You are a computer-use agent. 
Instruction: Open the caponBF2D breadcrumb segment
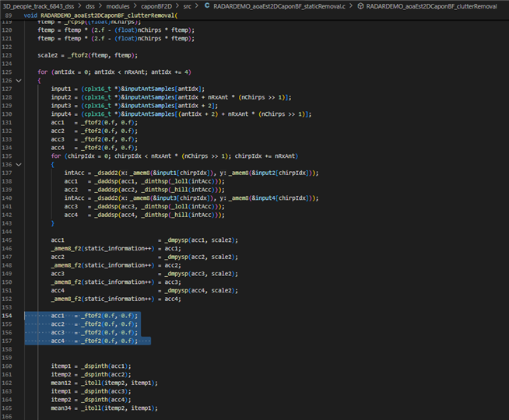156,6
